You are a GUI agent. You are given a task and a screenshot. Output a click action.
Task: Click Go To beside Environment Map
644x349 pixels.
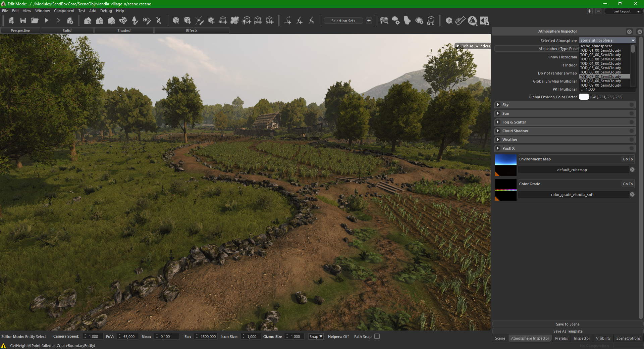[628, 159]
